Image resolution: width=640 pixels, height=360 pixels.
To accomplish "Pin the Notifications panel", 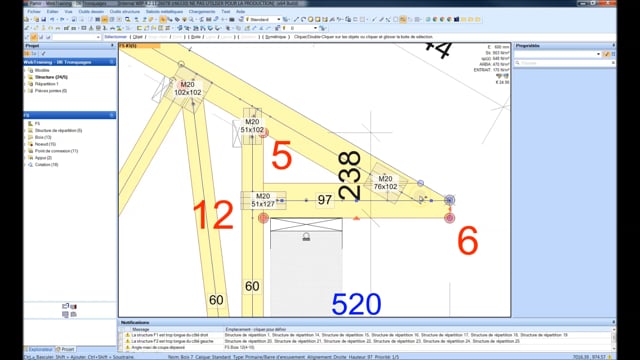I will click(x=613, y=322).
